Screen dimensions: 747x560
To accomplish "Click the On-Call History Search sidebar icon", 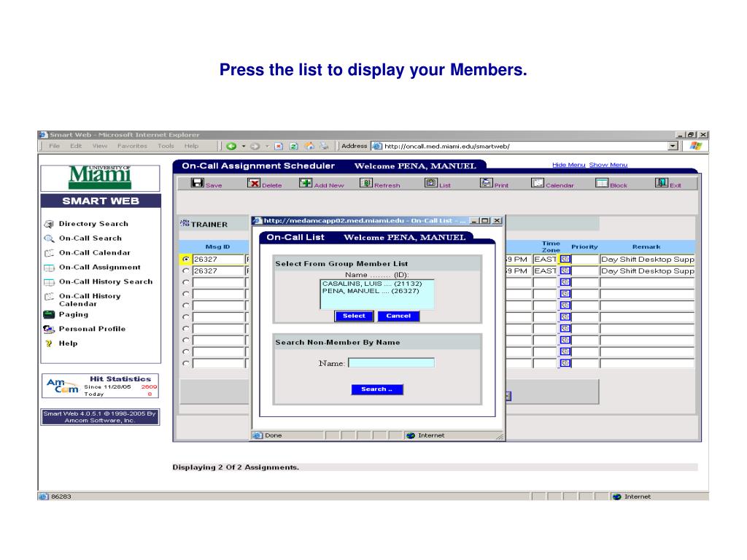I will pyautogui.click(x=49, y=282).
